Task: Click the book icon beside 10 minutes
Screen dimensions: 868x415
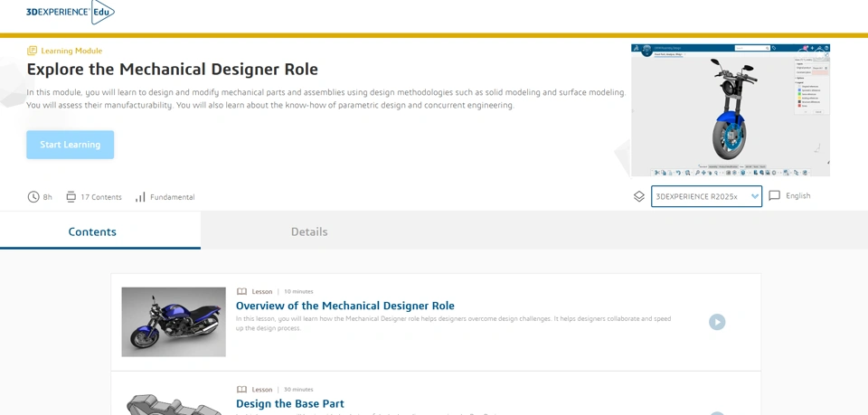Action: [x=241, y=292]
